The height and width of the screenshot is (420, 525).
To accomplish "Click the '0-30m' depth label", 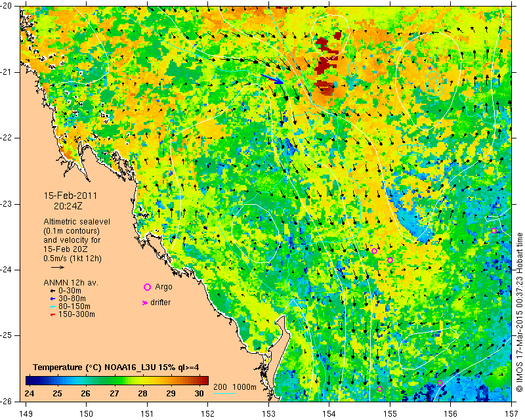I will tap(70, 291).
